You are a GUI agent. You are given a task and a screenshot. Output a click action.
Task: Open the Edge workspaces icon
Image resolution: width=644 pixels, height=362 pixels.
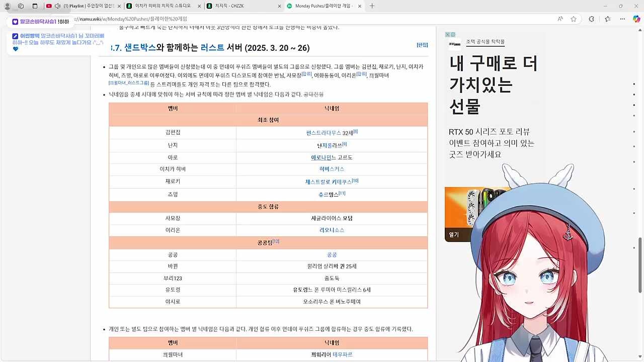click(21, 6)
